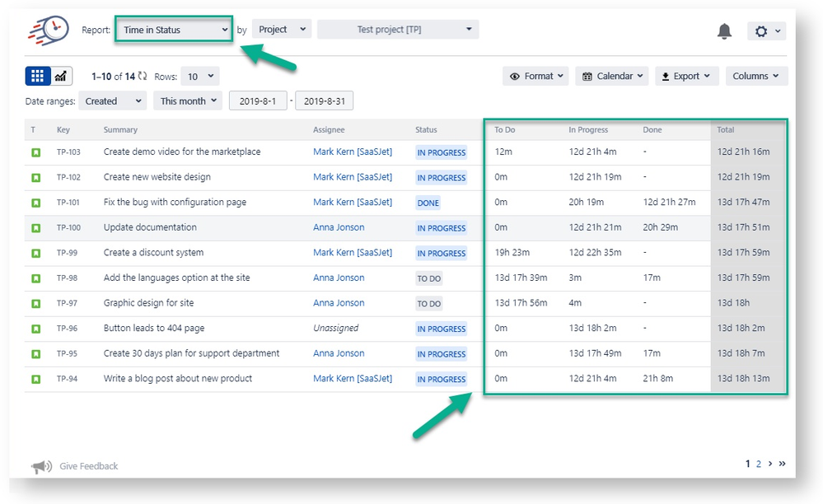Refresh the issue list
The width and height of the screenshot is (823, 504).
coord(143,76)
